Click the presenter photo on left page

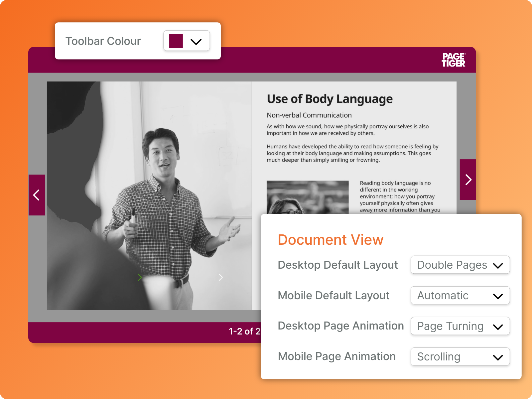149,196
